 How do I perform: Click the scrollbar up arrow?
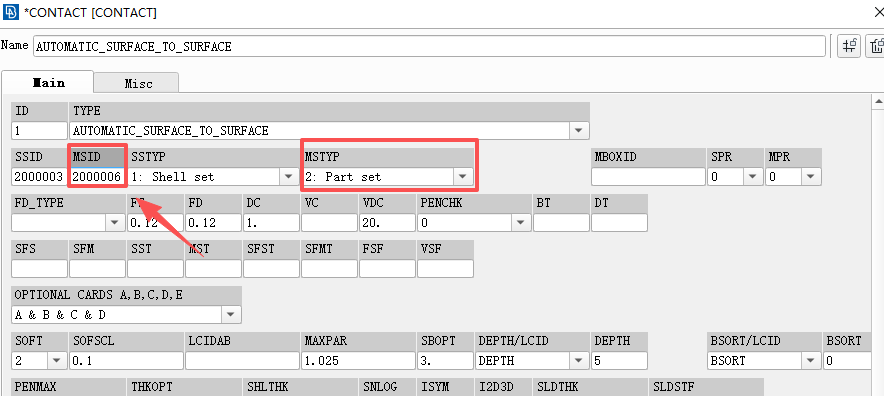(878, 102)
